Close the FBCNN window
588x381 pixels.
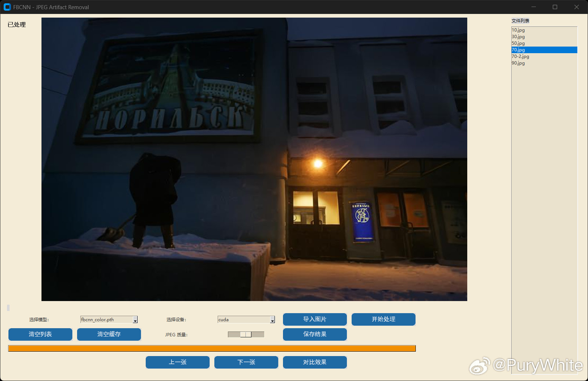point(577,7)
